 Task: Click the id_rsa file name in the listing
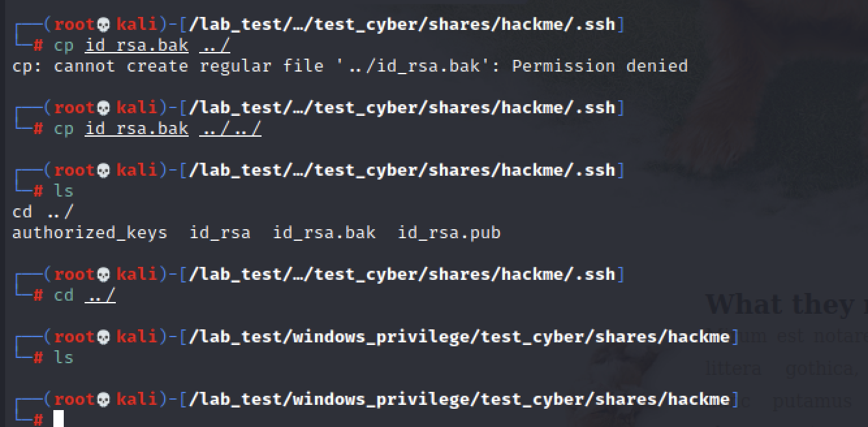click(x=220, y=232)
